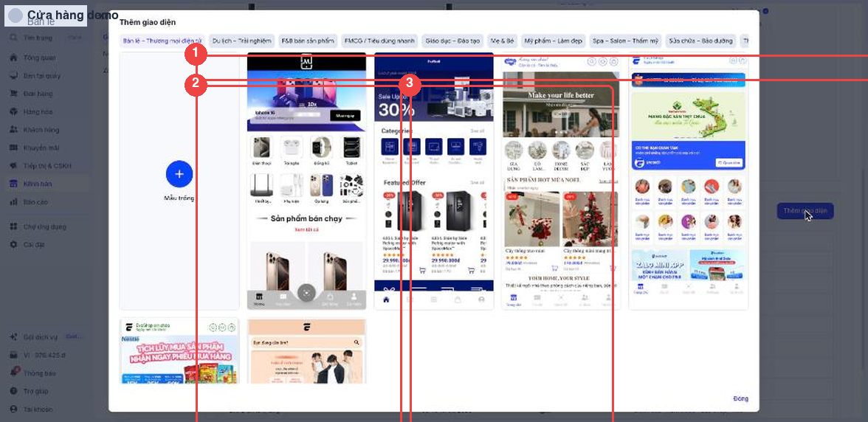Click the Tìm trang search field

pyautogui.click(x=46, y=38)
